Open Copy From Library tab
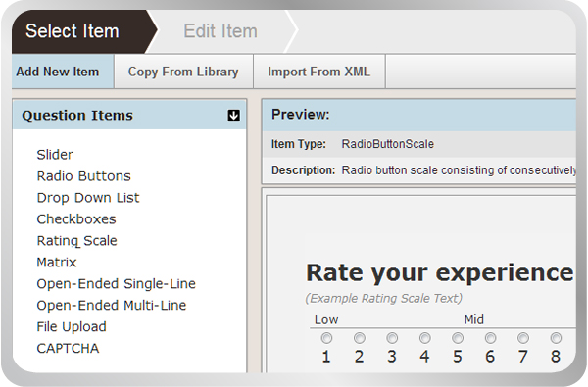Screen dimensions: 588x387 [x=183, y=72]
